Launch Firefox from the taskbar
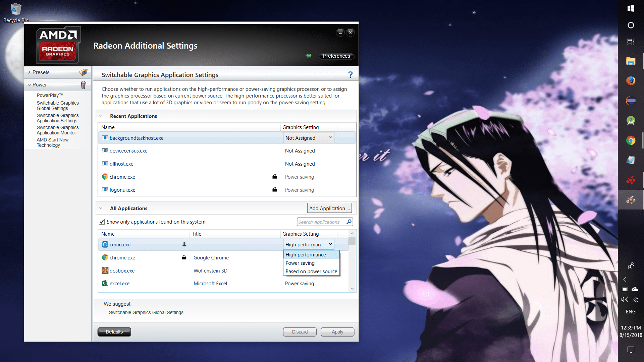 [x=631, y=81]
